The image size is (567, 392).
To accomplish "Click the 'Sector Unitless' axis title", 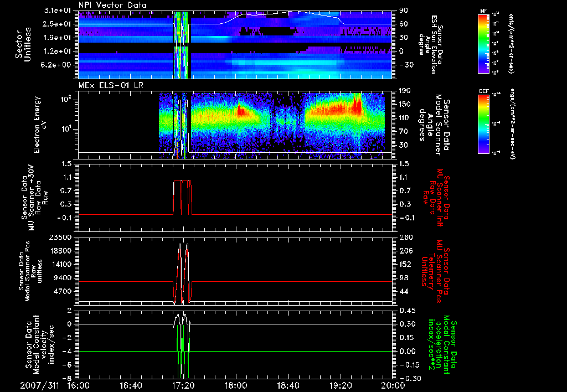I will [23, 44].
